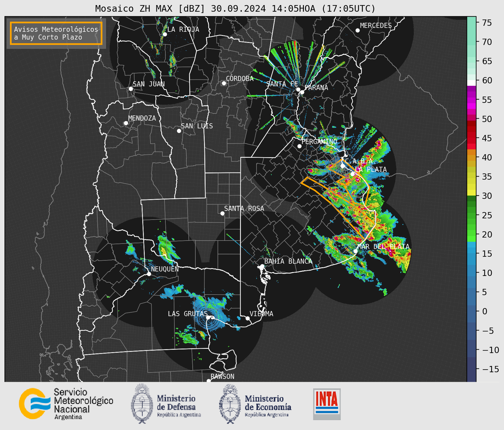Screen dimensions: 504x430
Task: Click the NEUQUÉN label text
Action: click(165, 269)
